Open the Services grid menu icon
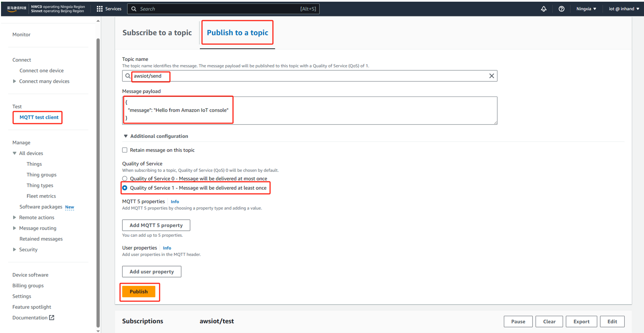The width and height of the screenshot is (644, 333). click(x=99, y=9)
